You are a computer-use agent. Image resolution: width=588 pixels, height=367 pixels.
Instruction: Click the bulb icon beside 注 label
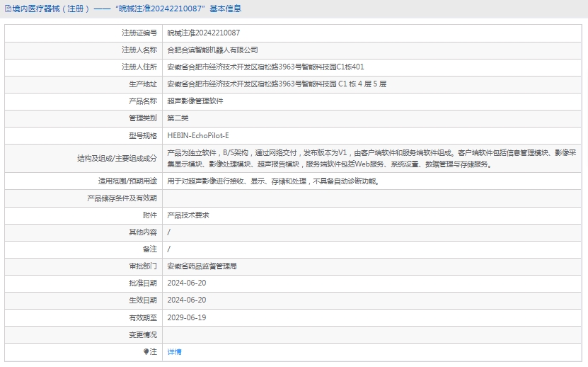[x=146, y=352]
